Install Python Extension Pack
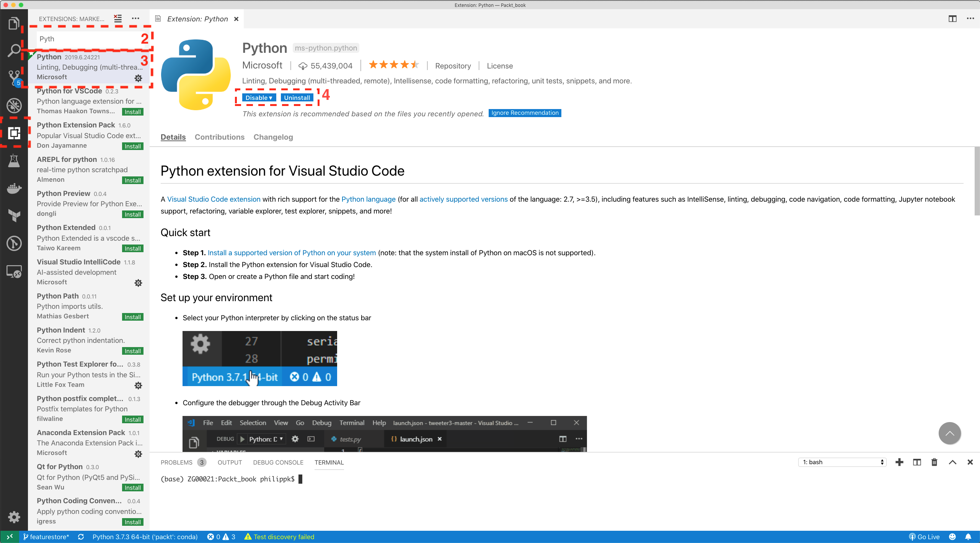Screen dimensions: 980x543 tap(133, 146)
